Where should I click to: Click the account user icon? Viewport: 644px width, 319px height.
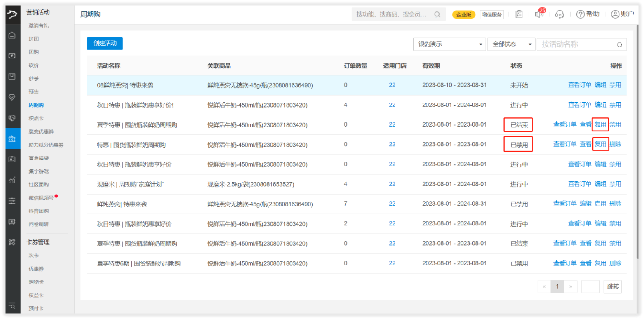point(615,14)
